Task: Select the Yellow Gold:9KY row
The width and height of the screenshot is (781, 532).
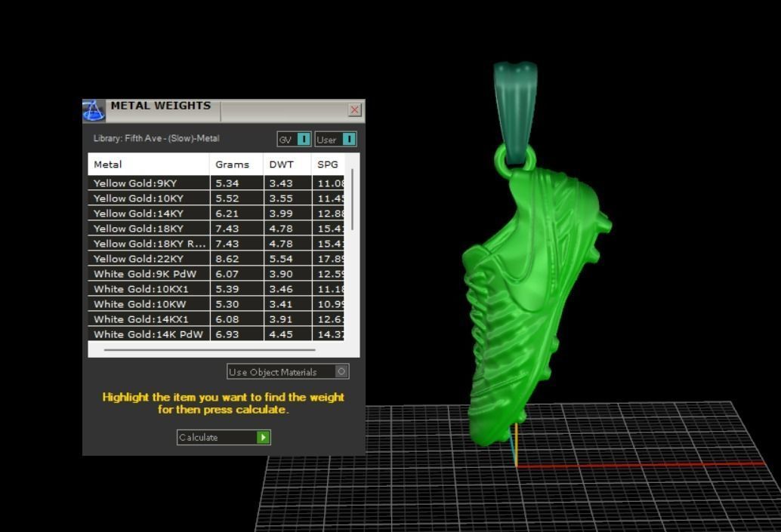Action: (x=216, y=183)
